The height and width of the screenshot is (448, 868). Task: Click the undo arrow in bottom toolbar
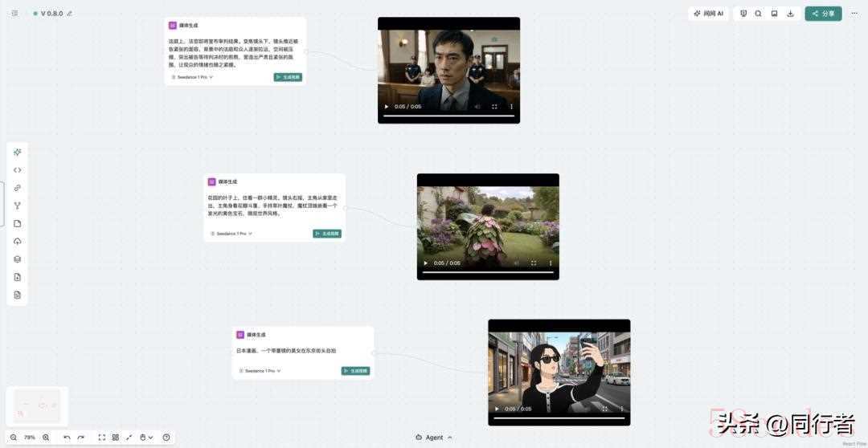tap(67, 438)
